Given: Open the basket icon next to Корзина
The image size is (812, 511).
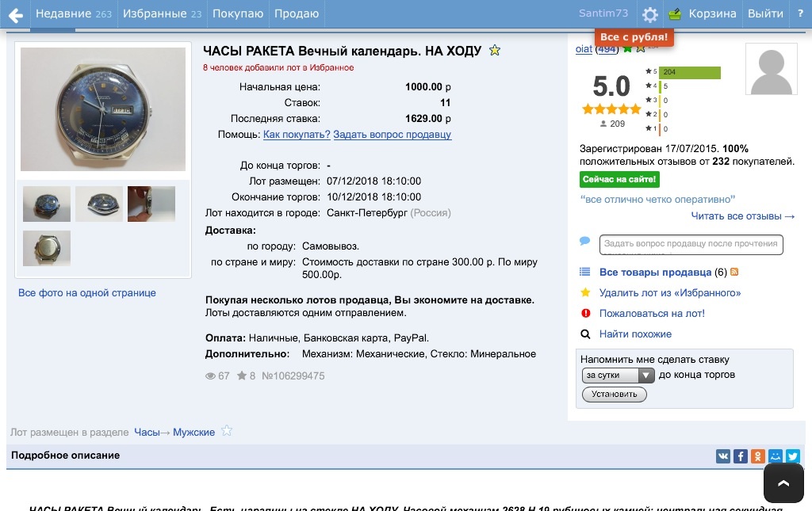Looking at the screenshot, I should pos(676,14).
